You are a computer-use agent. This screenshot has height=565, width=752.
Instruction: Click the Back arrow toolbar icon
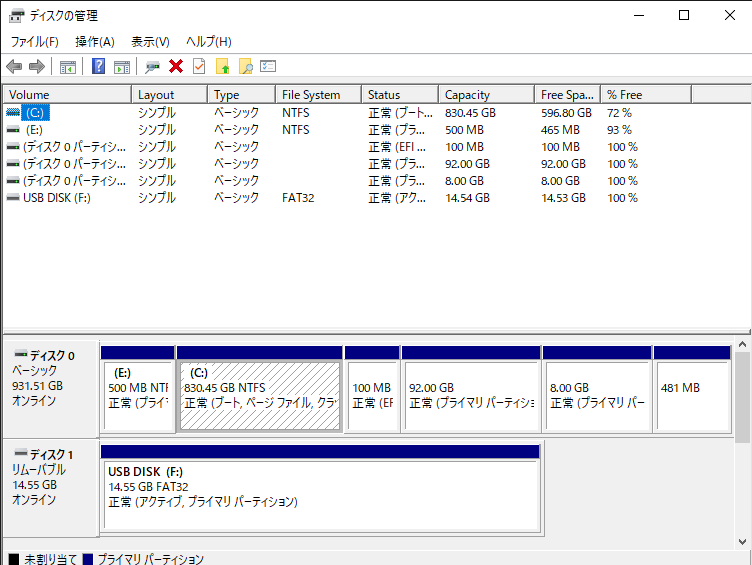pyautogui.click(x=14, y=66)
